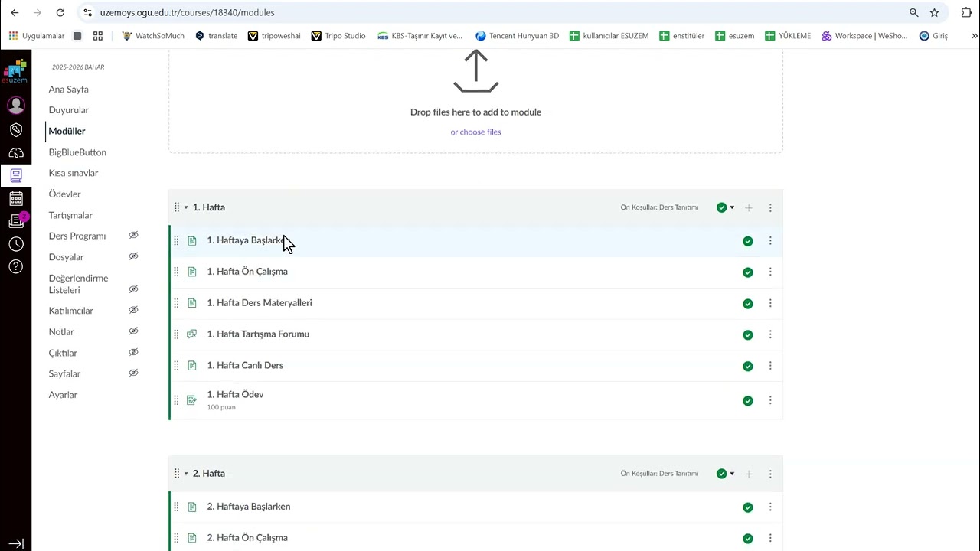Click assignment icon beside 1. Hafta Ödev
Screen dimensions: 980x551
(191, 400)
